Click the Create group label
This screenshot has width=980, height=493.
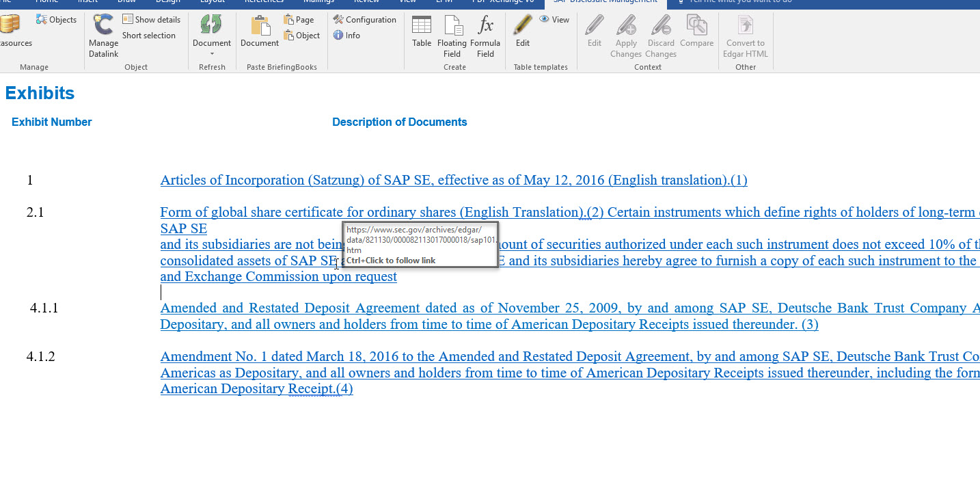pos(454,67)
